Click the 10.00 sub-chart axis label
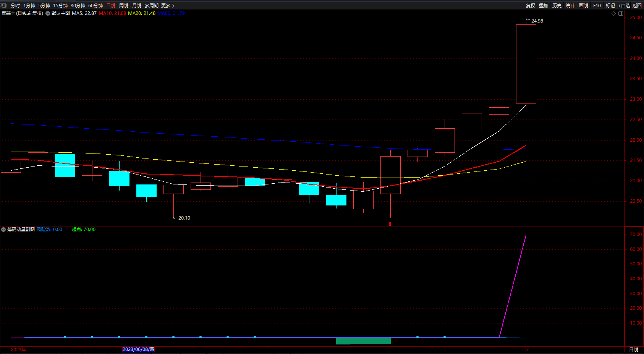The width and height of the screenshot is (644, 354). coord(636,323)
